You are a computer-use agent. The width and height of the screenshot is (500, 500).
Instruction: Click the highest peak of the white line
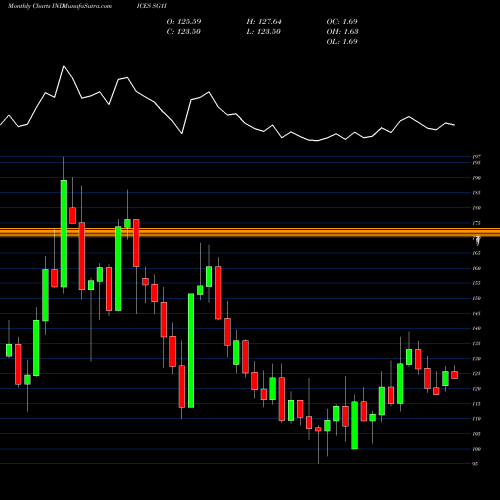[x=64, y=66]
